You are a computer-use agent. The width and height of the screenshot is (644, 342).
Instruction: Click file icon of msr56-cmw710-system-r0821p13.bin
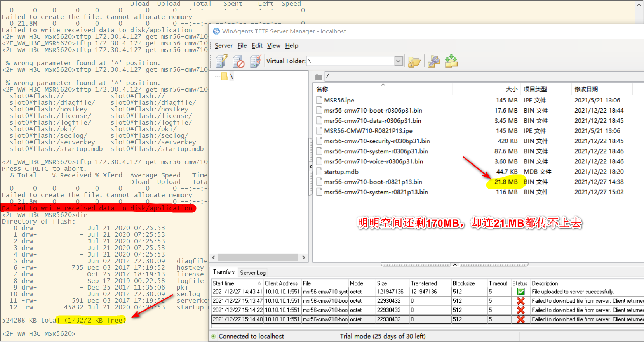point(319,192)
